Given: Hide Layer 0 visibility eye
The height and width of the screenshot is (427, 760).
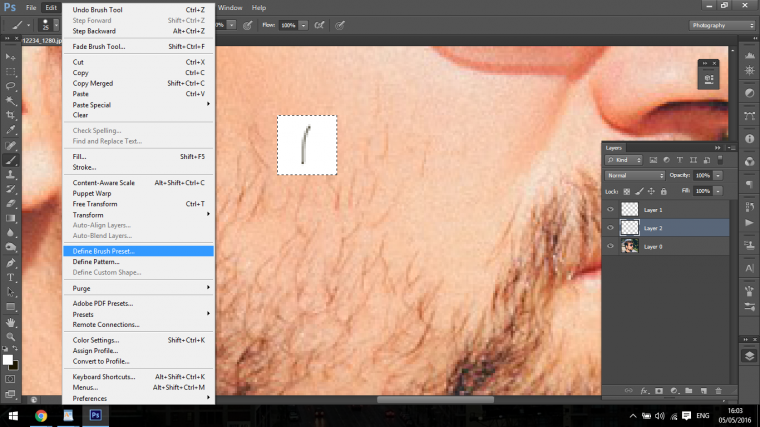Looking at the screenshot, I should click(610, 246).
